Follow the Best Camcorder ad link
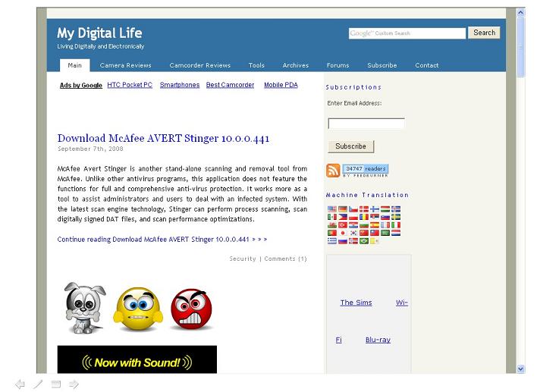The height and width of the screenshot is (392, 540). (x=230, y=85)
